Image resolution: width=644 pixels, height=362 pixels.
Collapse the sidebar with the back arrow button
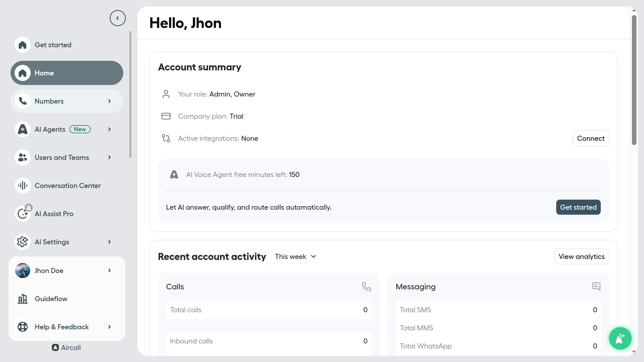tap(117, 18)
